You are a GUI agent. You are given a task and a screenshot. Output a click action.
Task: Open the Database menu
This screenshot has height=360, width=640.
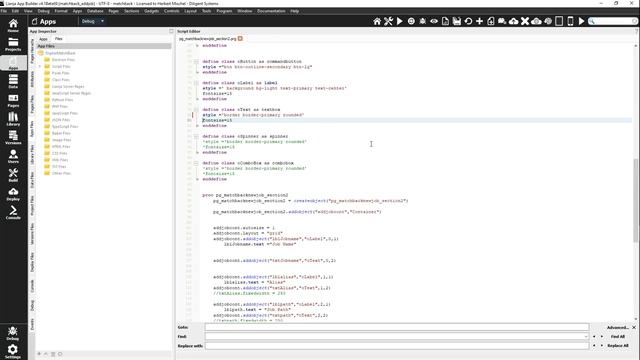pos(95,11)
